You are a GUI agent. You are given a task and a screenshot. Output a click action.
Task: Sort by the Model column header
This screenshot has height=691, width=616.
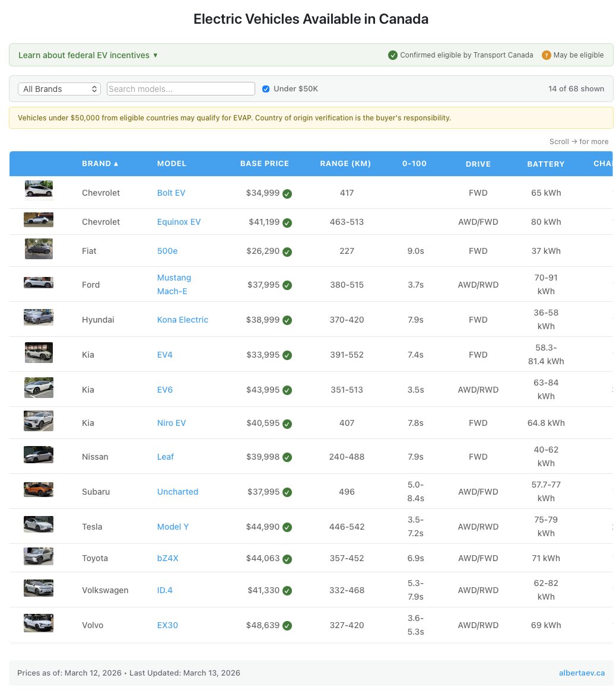[172, 164]
